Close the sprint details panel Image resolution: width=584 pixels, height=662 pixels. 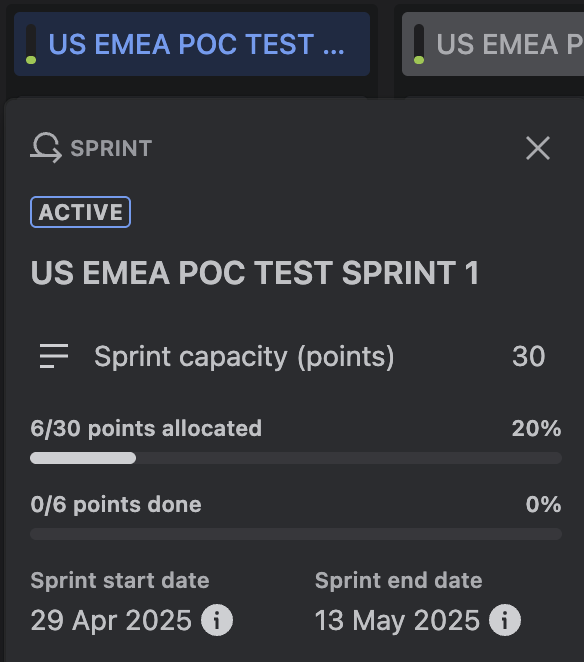538,148
